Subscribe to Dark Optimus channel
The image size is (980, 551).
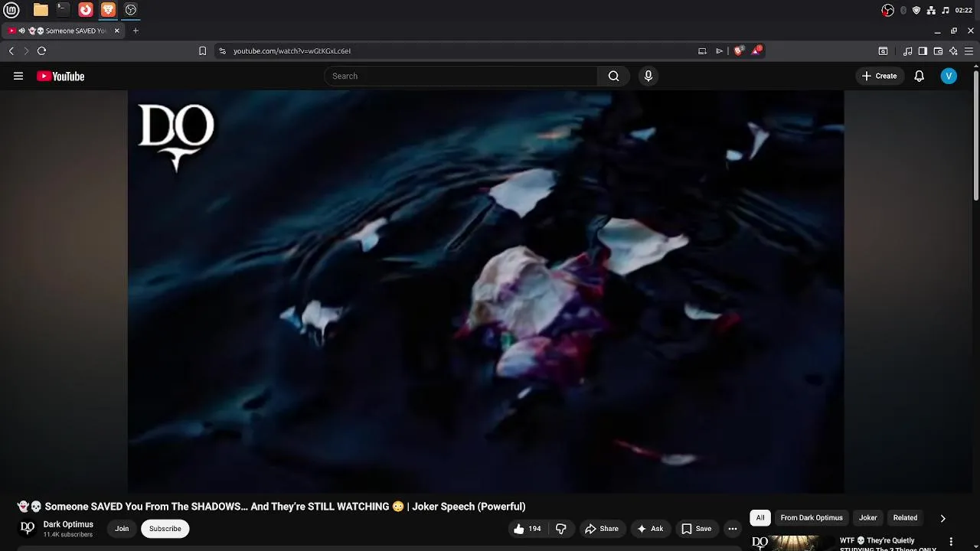tap(165, 529)
